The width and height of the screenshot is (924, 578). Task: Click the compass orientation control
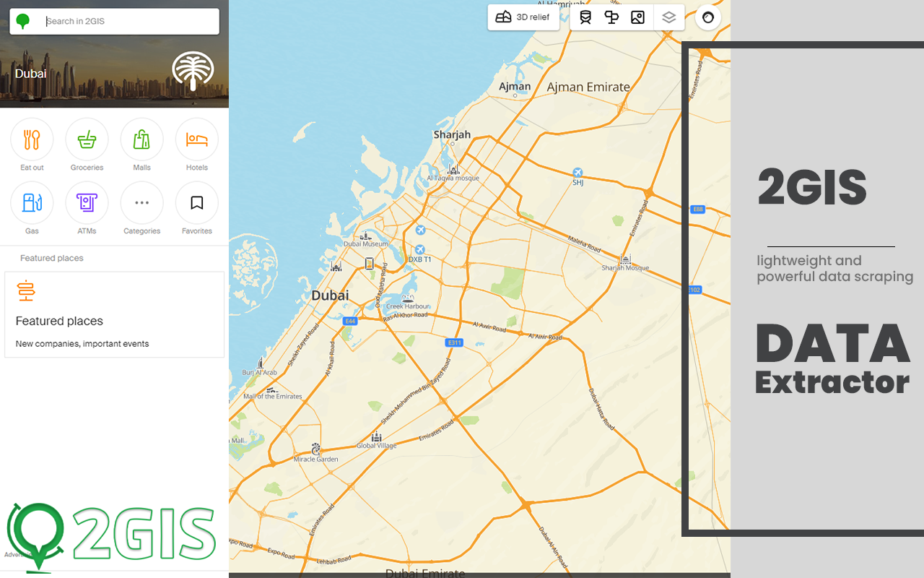[708, 17]
